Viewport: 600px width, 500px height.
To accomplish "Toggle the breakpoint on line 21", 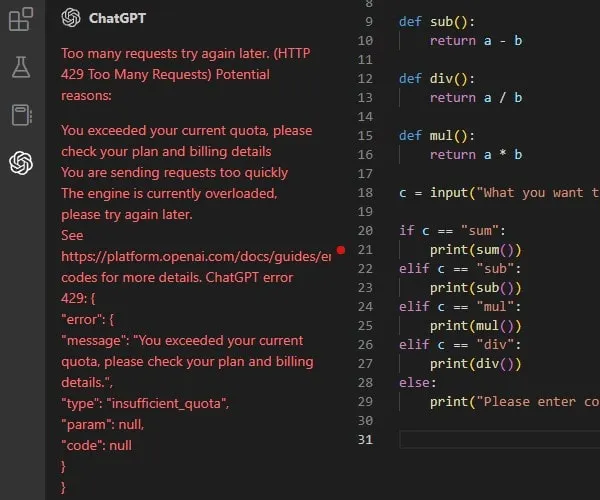I will tap(341, 250).
